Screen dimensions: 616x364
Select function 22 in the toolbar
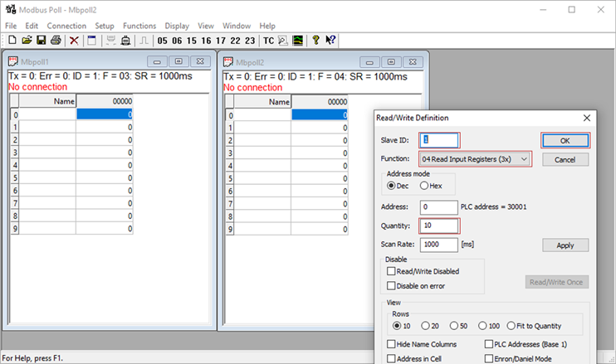click(235, 41)
